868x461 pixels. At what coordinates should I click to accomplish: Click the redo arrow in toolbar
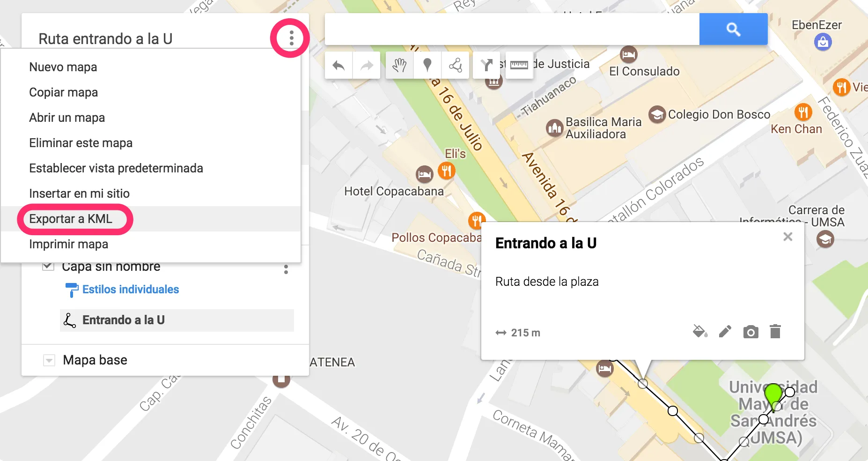click(x=367, y=65)
